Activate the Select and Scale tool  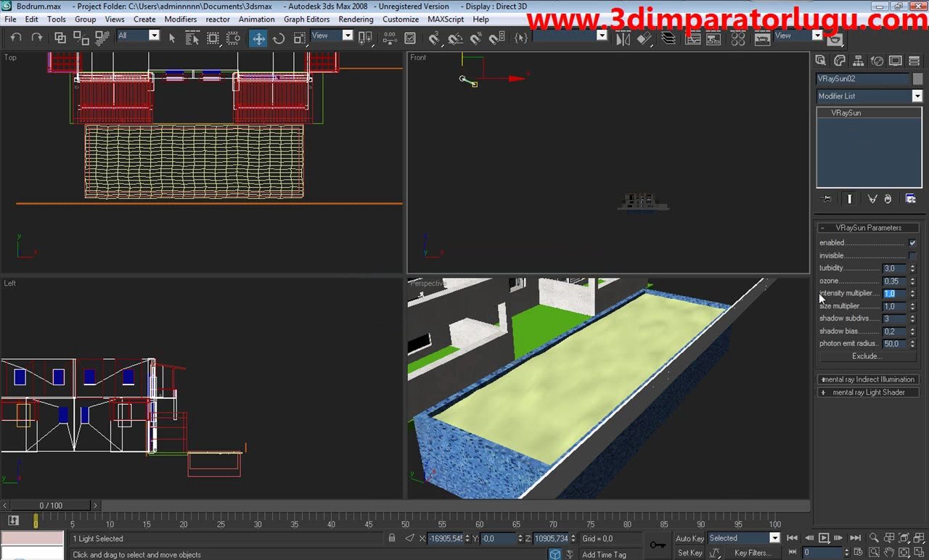point(299,38)
